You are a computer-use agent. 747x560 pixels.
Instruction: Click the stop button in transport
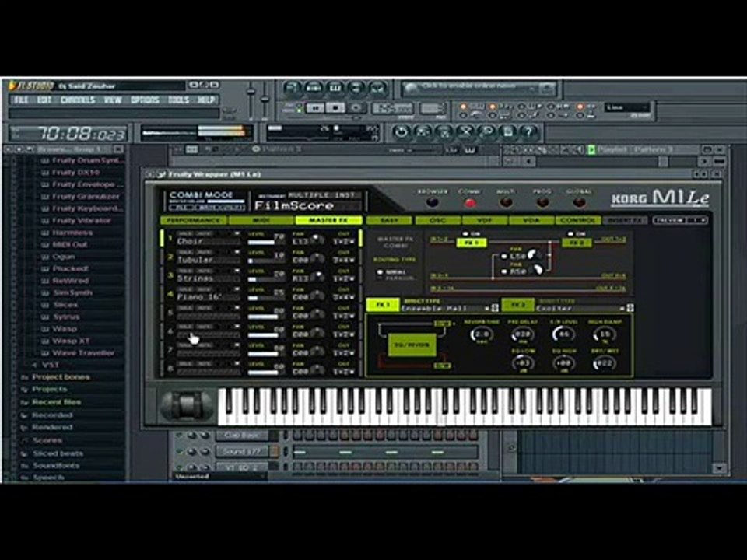tap(335, 108)
